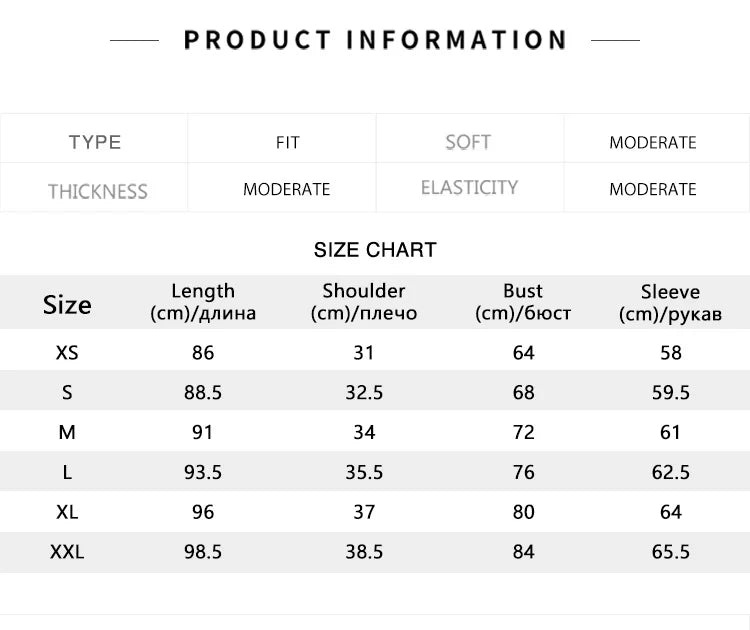This screenshot has height=630, width=750.
Task: Select the XXL size row label
Action: (x=67, y=552)
